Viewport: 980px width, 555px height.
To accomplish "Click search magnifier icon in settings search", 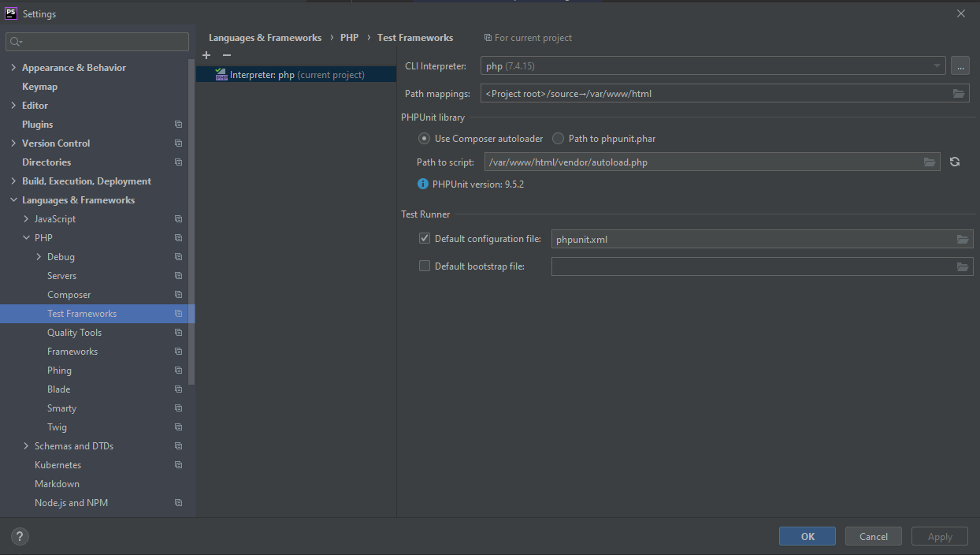I will (17, 42).
